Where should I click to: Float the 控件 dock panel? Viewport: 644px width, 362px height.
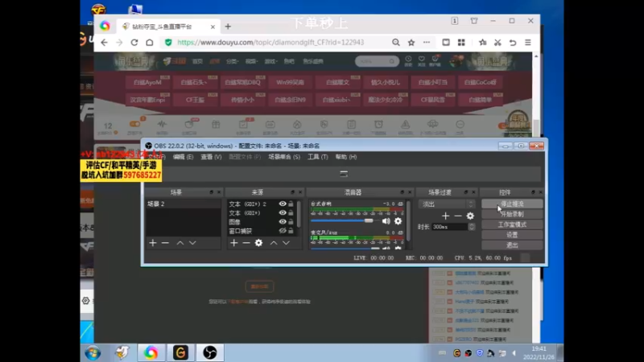(533, 192)
